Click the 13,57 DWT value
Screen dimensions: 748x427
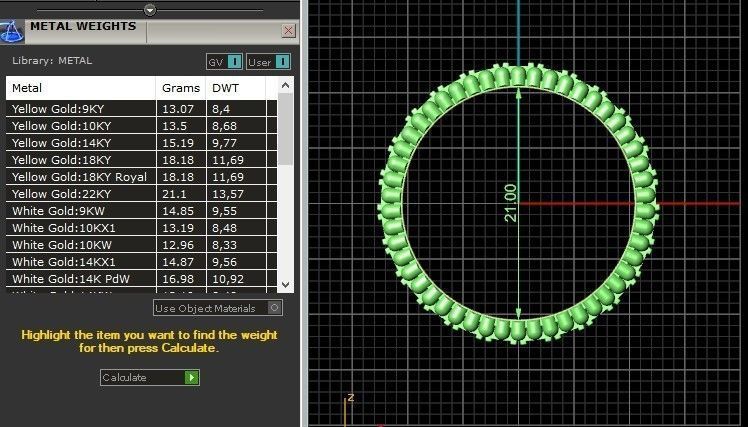[x=228, y=194]
